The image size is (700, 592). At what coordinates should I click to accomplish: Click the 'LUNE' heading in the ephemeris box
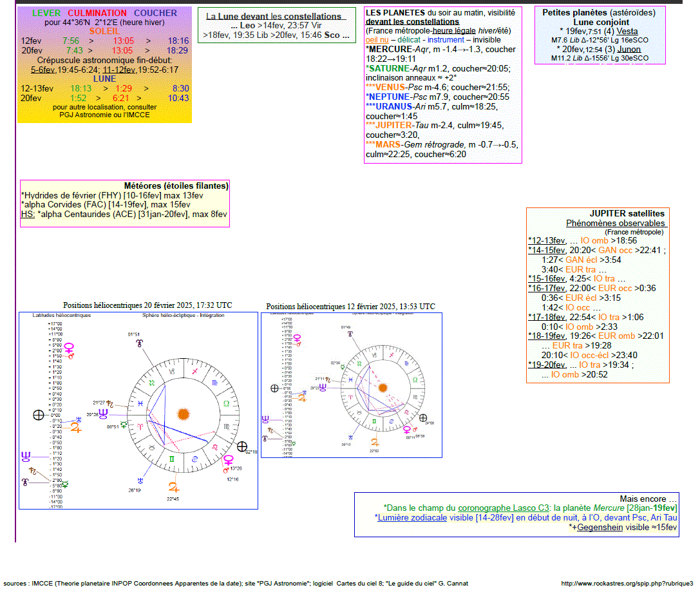click(104, 79)
